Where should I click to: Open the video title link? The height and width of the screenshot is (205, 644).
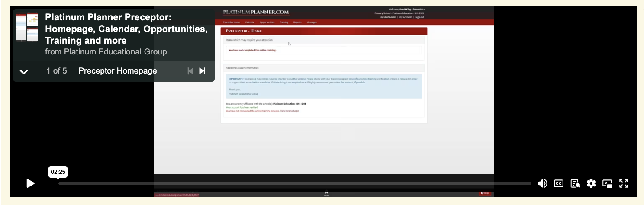[126, 29]
